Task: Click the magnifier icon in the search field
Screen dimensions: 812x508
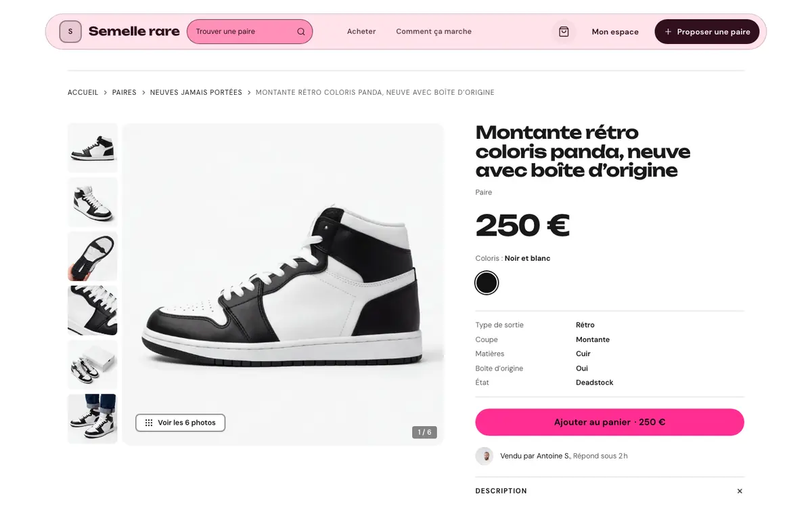Action: tap(301, 32)
